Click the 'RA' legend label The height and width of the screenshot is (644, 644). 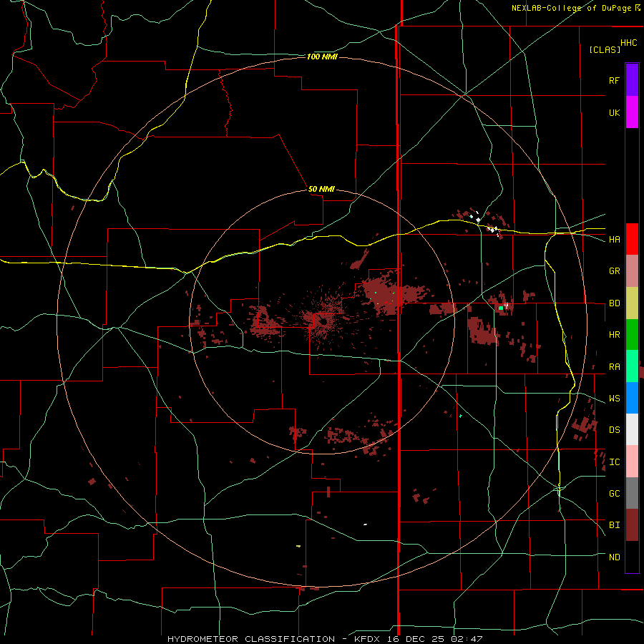coord(614,367)
